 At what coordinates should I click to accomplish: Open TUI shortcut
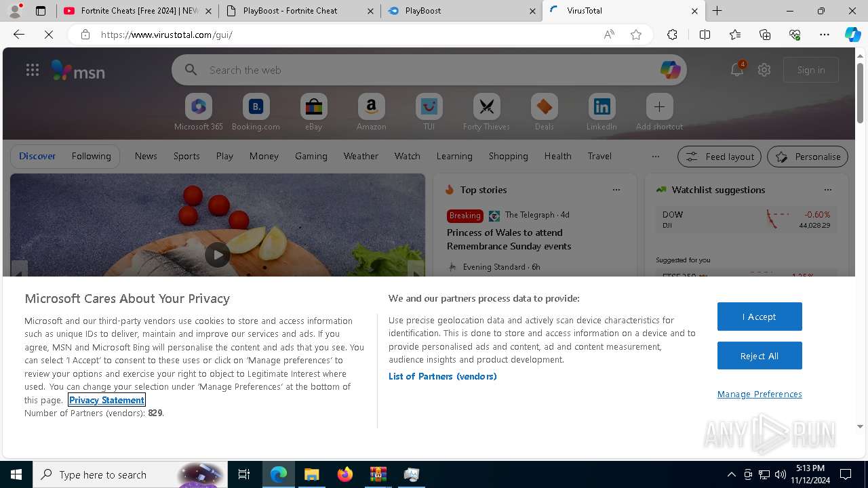(429, 112)
